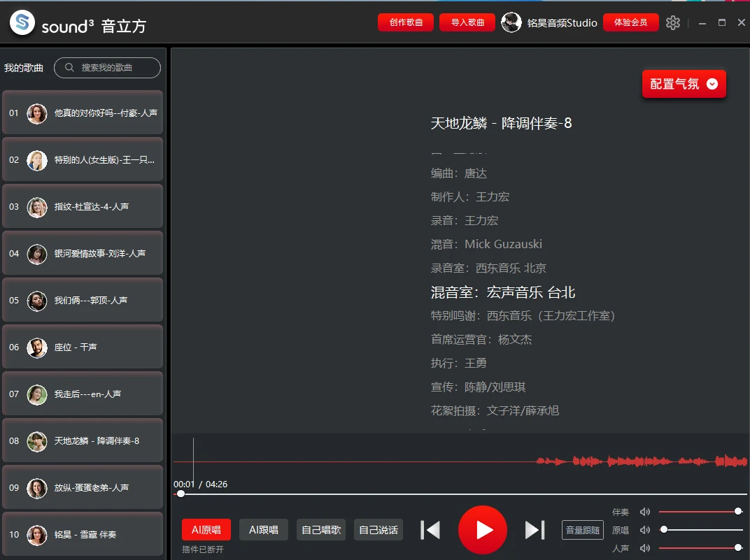Mute the 人声 vocal speaker icon
The height and width of the screenshot is (560, 750).
644,548
